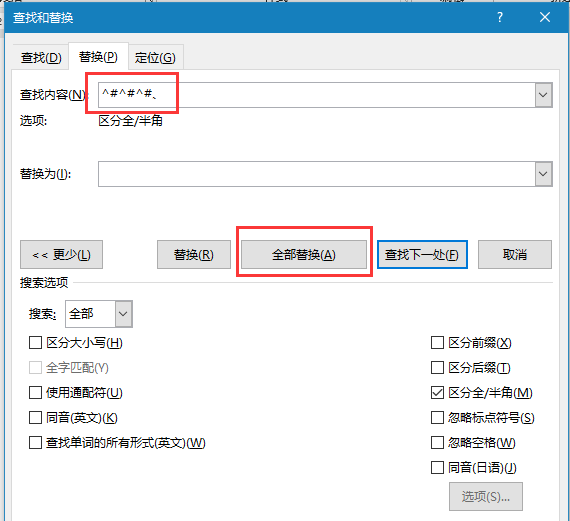The height and width of the screenshot is (521, 570).
Task: Enable 忽略标点符号(S) checkbox
Action: click(x=437, y=417)
